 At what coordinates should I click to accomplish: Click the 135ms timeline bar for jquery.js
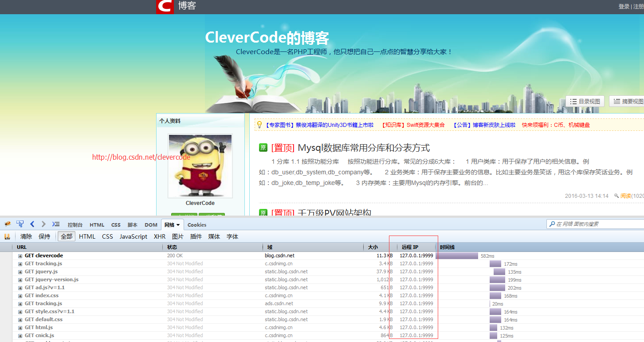click(x=499, y=272)
